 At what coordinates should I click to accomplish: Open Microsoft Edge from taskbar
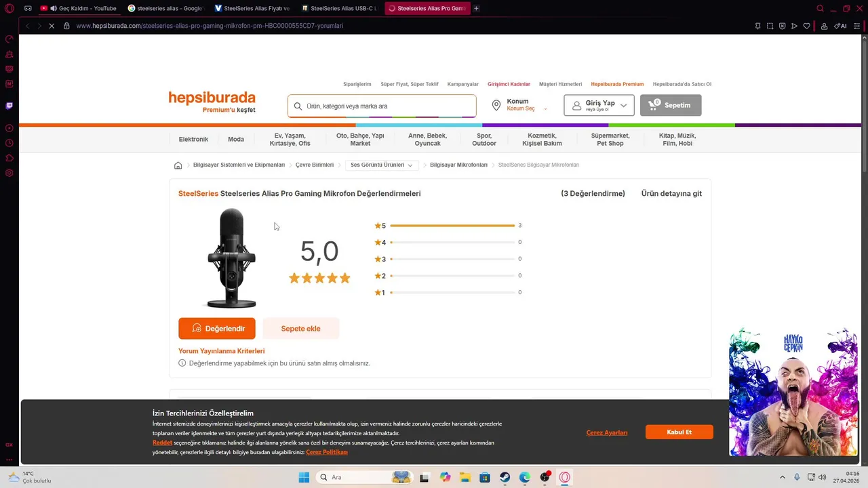point(525,477)
